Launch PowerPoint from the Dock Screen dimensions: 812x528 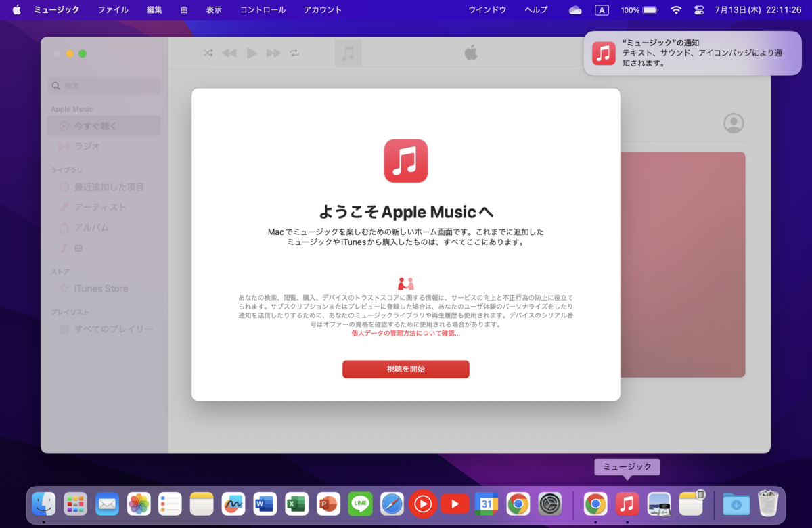coord(328,504)
